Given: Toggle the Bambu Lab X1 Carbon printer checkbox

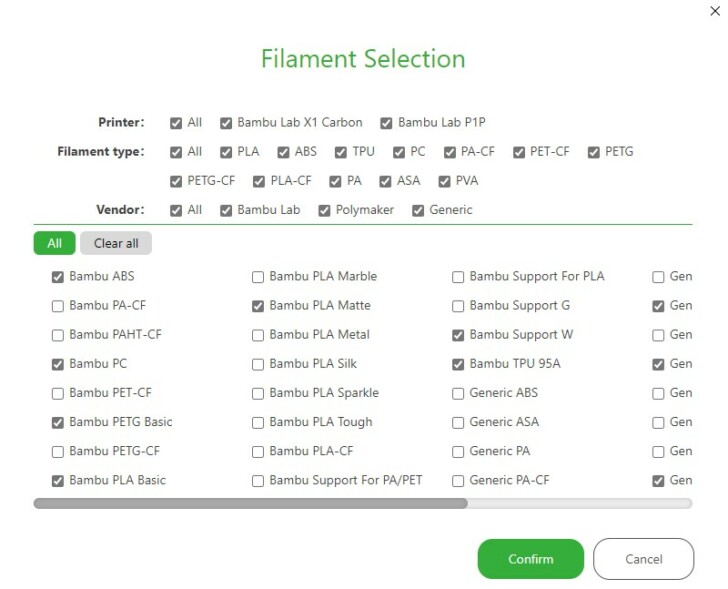Looking at the screenshot, I should [227, 123].
